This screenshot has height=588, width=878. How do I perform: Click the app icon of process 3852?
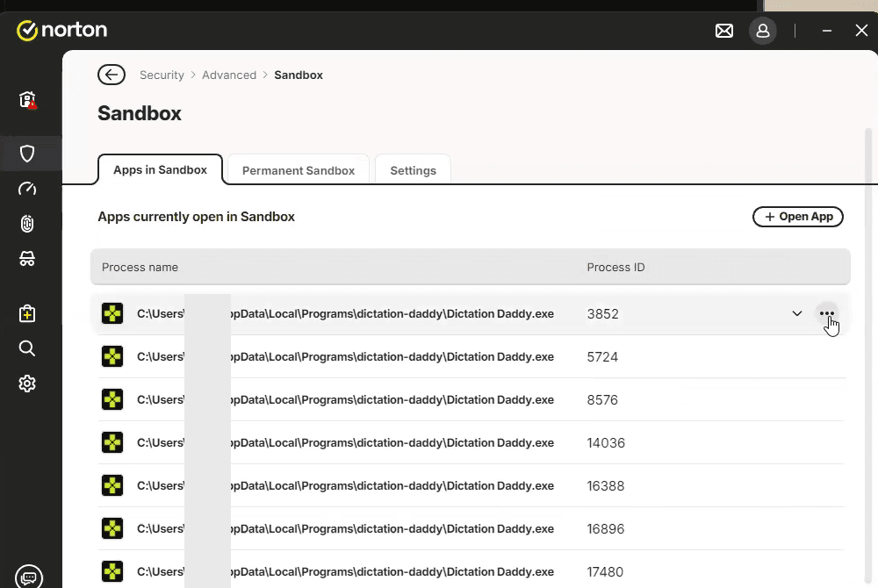coord(112,313)
